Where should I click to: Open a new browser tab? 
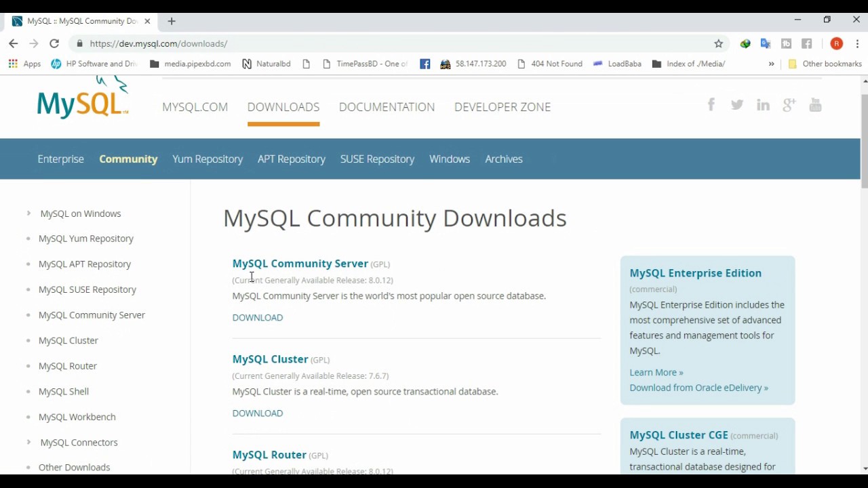pyautogui.click(x=172, y=21)
